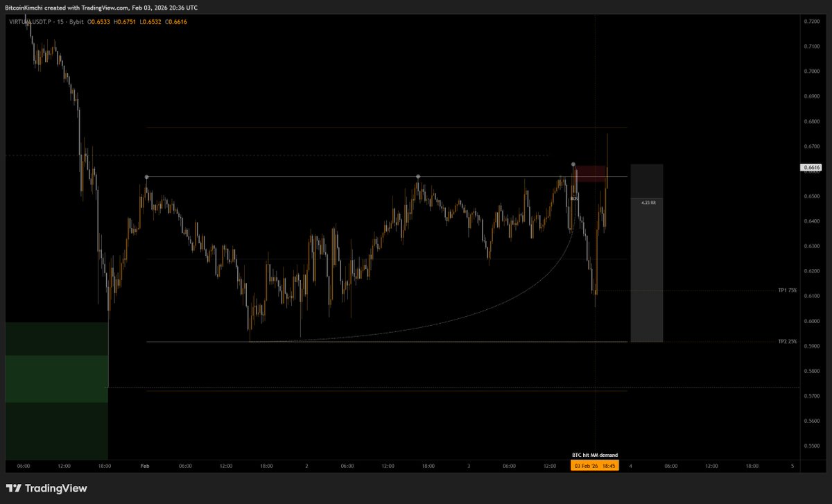Screen dimensions: 832x504
Task: Click the 0.6200 price axis label
Action: (x=812, y=271)
